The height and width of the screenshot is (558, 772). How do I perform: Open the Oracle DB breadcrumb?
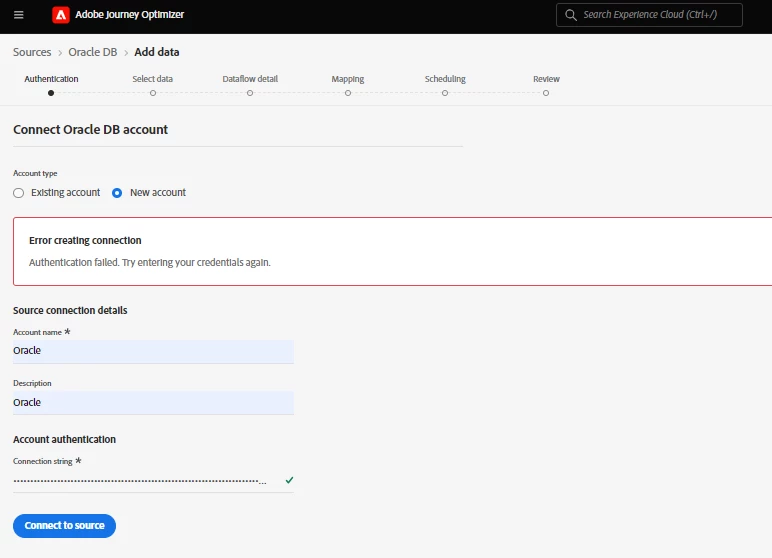coord(93,52)
